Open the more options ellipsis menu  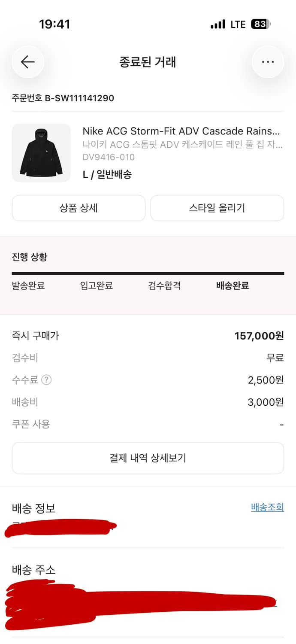click(x=268, y=61)
